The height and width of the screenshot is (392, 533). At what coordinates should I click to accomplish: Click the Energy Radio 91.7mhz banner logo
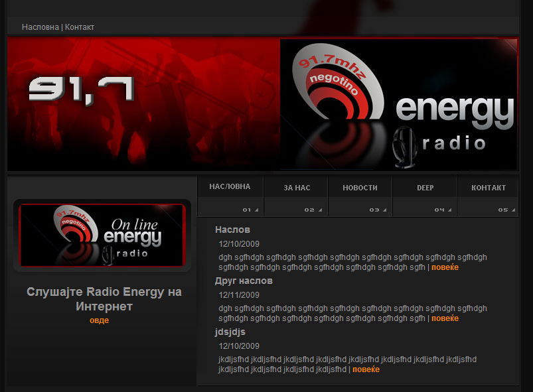(399, 104)
